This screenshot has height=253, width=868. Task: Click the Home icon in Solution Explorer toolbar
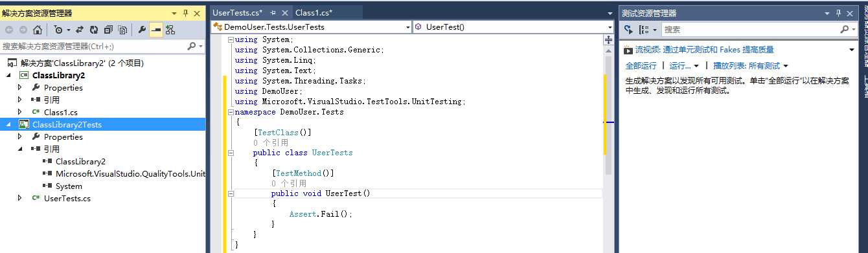(x=37, y=30)
